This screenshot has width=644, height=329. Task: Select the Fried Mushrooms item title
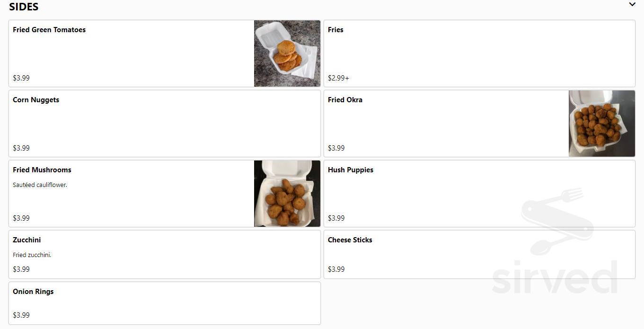tap(42, 170)
